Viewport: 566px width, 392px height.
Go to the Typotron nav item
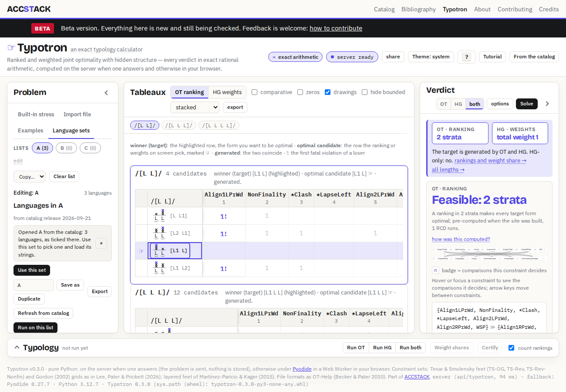coord(455,9)
